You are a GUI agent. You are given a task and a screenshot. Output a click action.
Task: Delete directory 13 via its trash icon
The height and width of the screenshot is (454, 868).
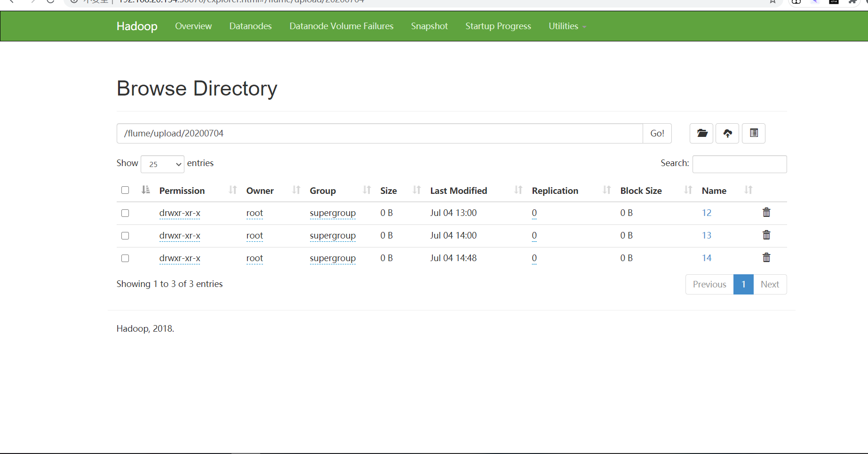(766, 235)
